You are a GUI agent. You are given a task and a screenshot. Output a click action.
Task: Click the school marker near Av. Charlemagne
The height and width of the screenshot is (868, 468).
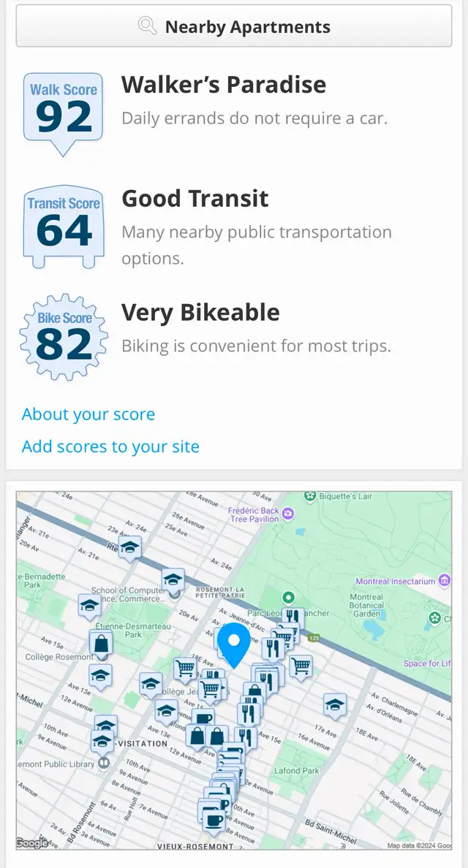click(x=335, y=706)
